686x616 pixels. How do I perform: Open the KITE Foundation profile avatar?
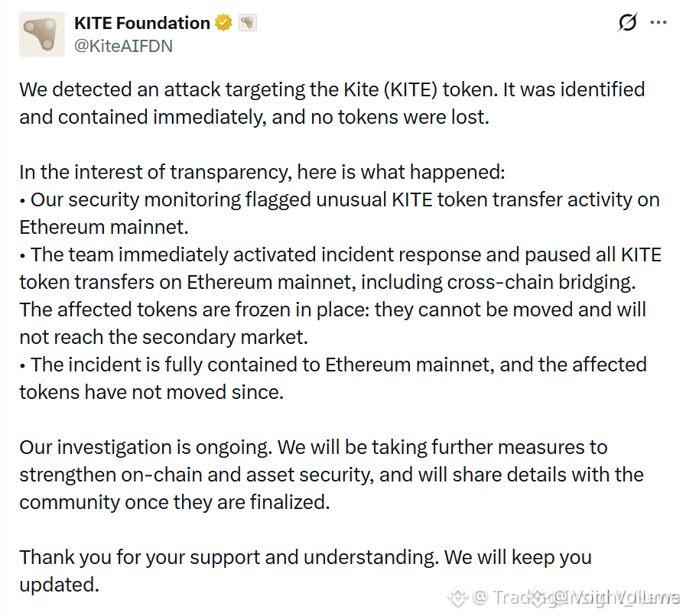[42, 34]
